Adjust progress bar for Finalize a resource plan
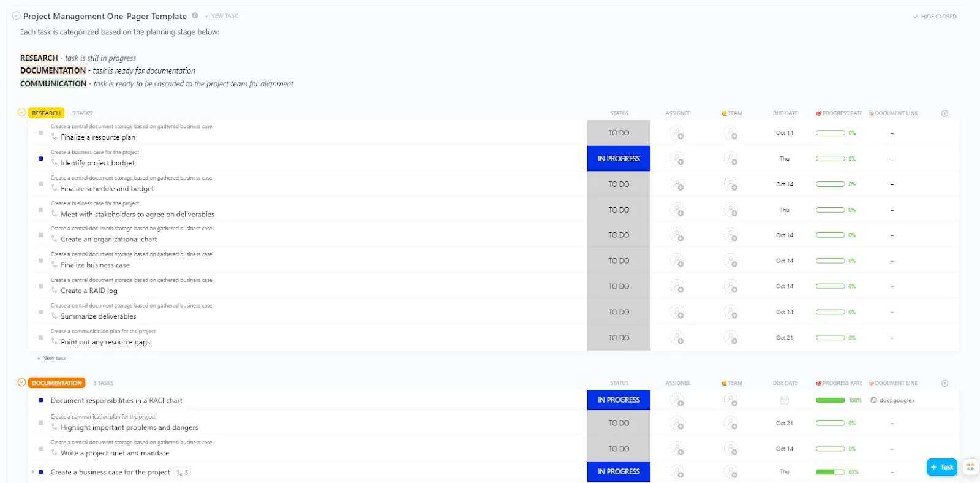 (x=831, y=133)
